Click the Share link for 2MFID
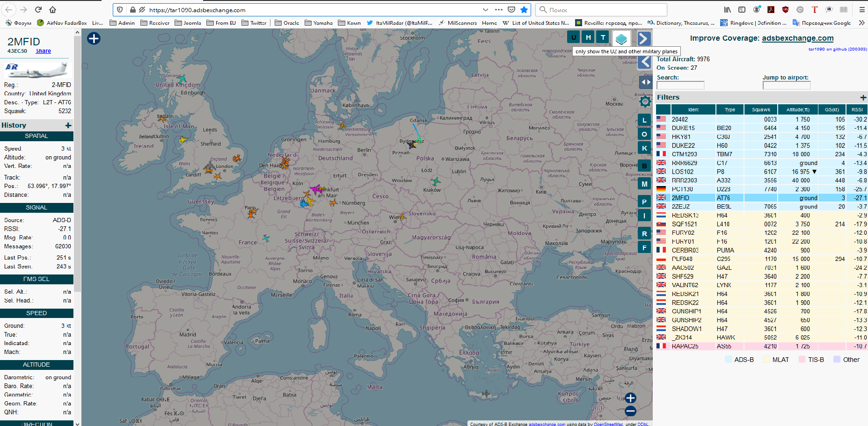The height and width of the screenshot is (426, 868). click(44, 51)
